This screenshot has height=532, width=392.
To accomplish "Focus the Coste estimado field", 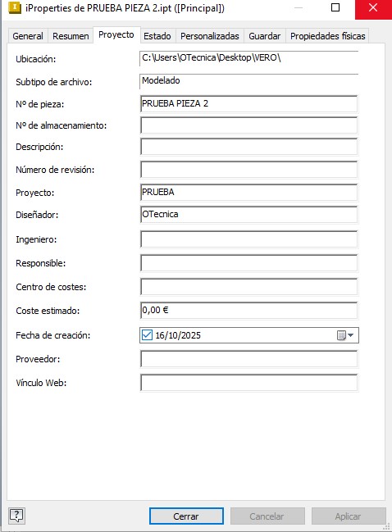I will coord(248,311).
